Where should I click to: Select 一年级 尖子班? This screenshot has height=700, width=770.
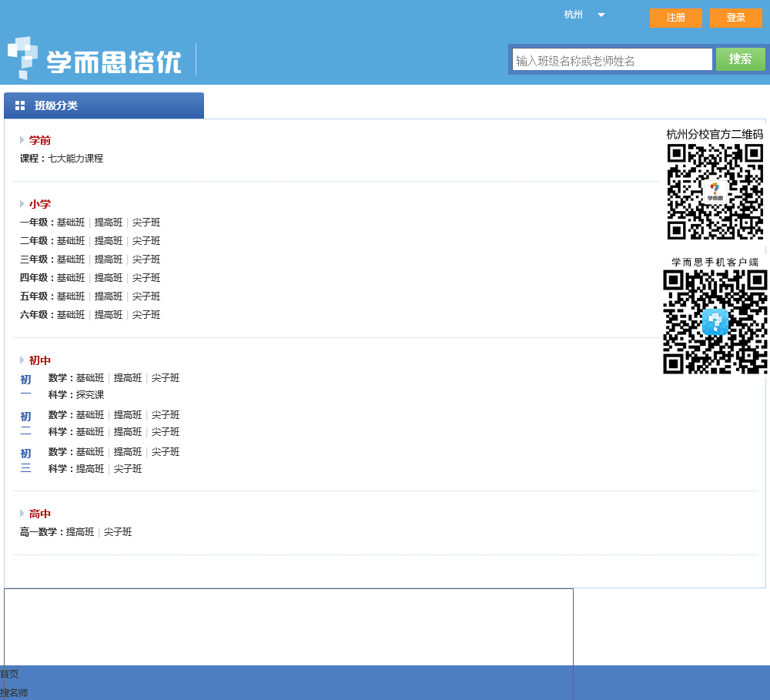tap(146, 223)
